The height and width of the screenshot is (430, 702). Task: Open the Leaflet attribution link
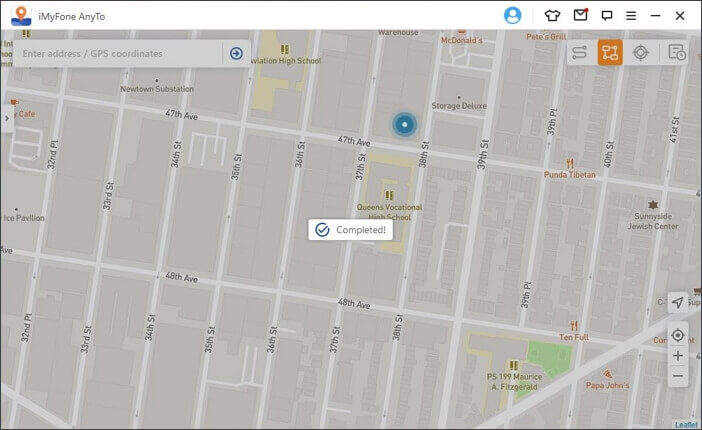(686, 425)
